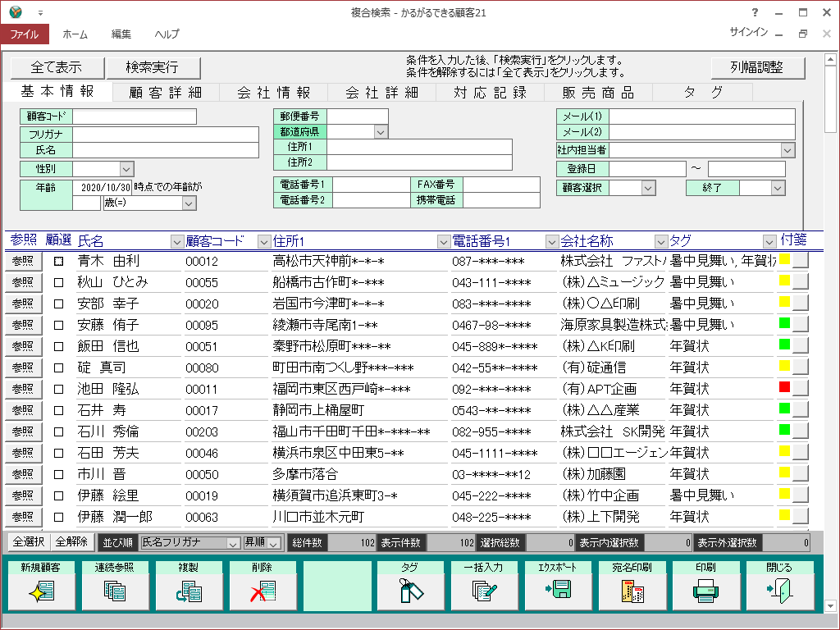
Task: Open the 氏名 column filter dropdown
Action: coord(177,242)
